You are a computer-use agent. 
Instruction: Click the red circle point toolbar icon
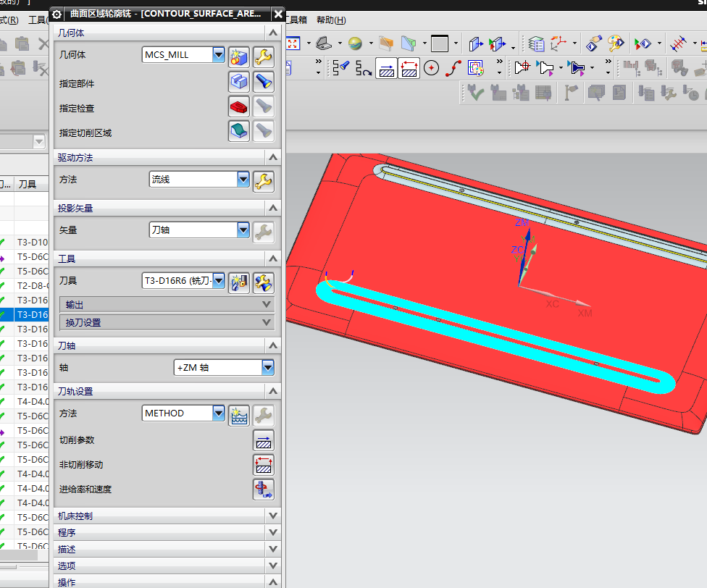(432, 69)
